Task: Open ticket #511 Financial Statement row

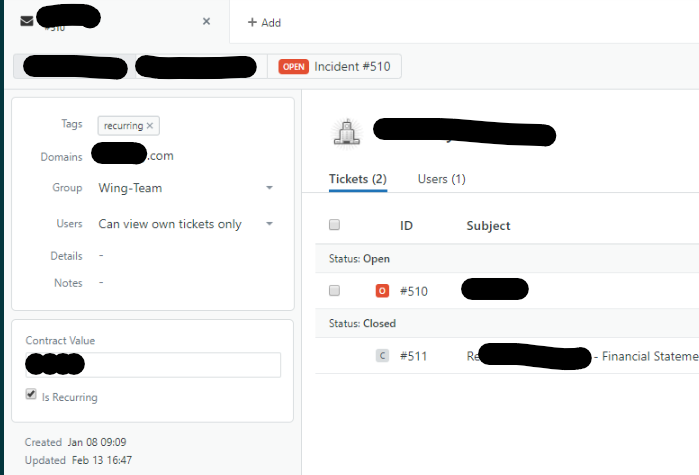Action: pos(507,356)
